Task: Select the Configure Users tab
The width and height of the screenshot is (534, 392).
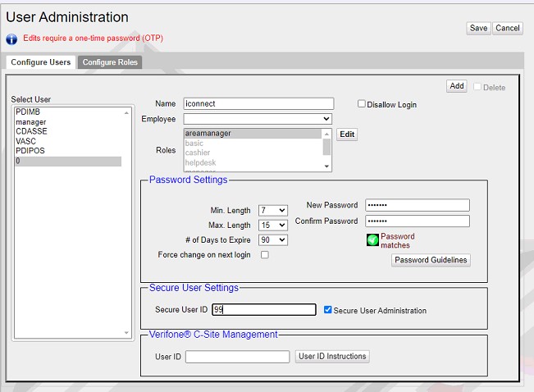Action: point(41,62)
